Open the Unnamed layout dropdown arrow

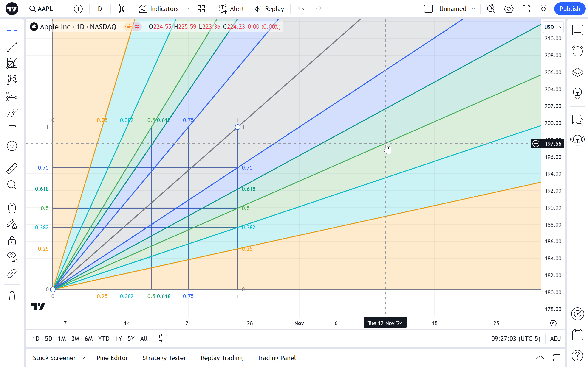pos(474,9)
